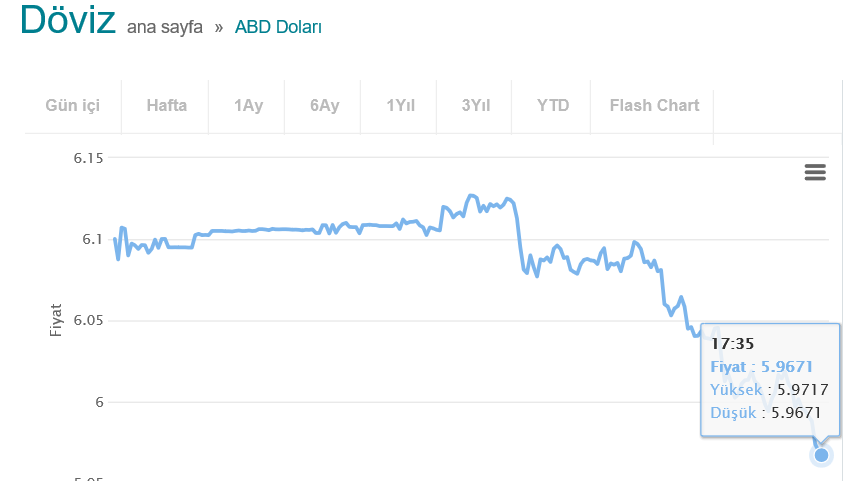The height and width of the screenshot is (481, 852).
Task: Open the chart hamburger context menu
Action: tap(815, 172)
